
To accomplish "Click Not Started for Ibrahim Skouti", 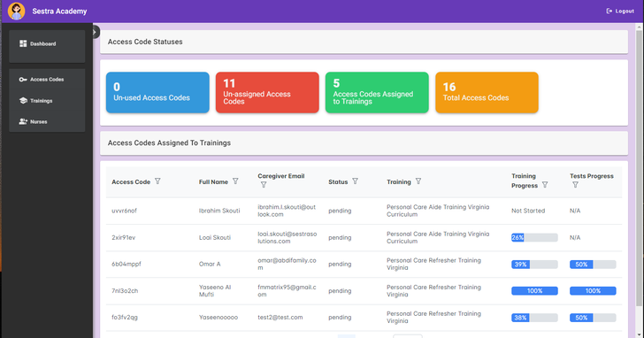I will 528,211.
